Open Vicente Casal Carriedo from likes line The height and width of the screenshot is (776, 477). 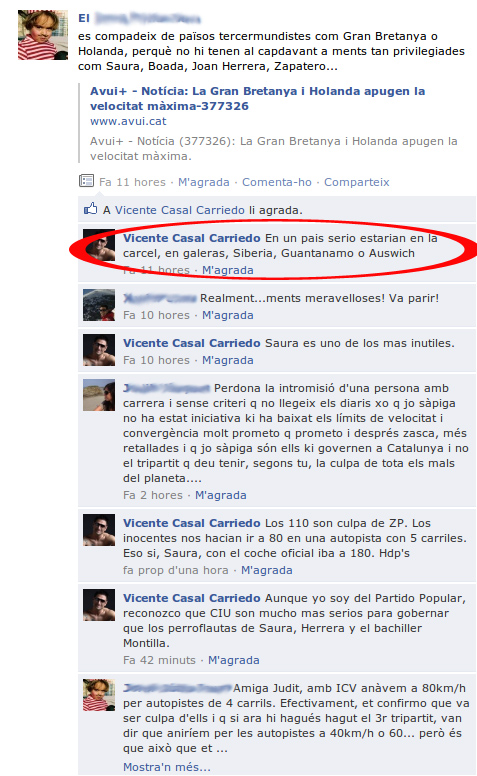(x=180, y=210)
